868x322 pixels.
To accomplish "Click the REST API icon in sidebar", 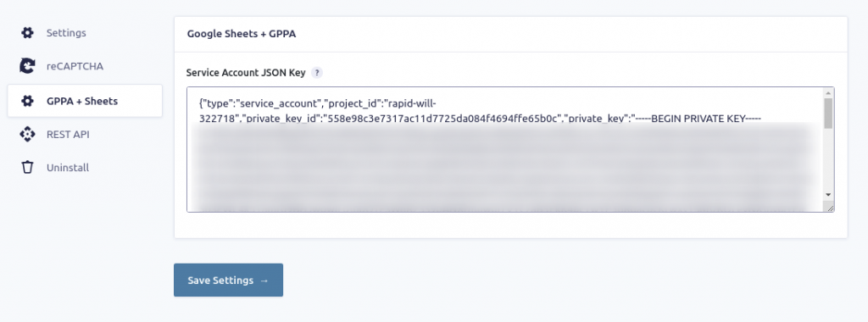I will 27,135.
